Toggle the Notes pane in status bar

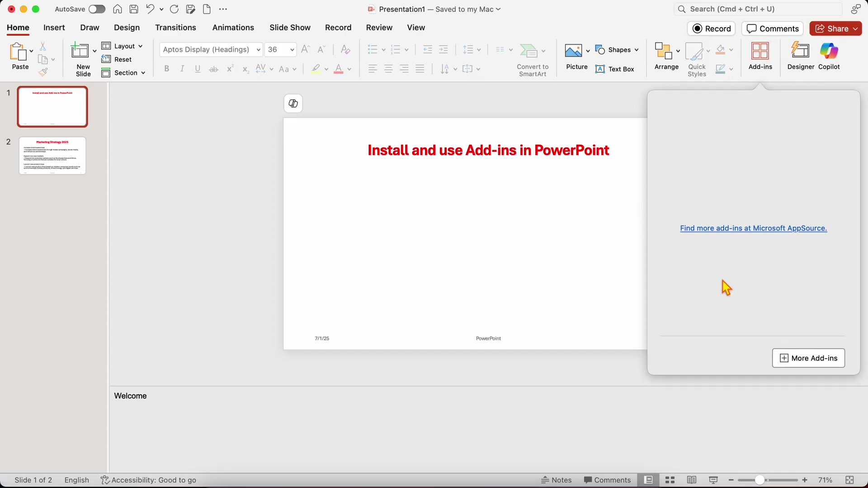pos(557,480)
